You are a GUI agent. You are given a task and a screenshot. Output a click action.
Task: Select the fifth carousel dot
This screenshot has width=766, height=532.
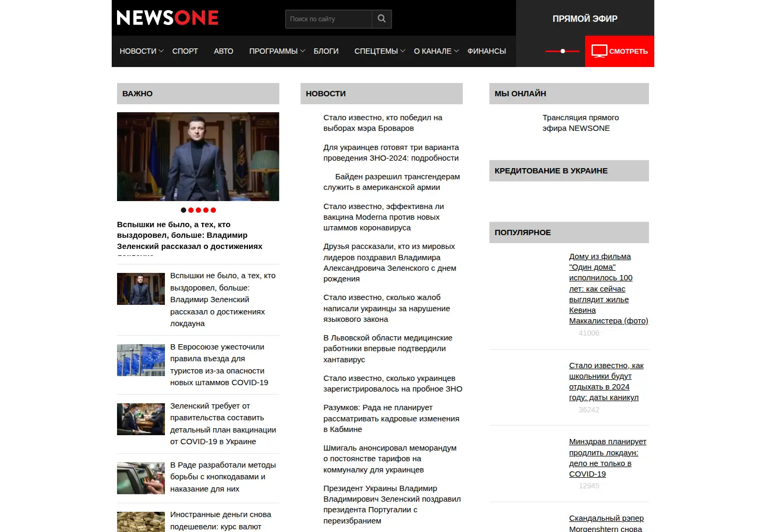[x=213, y=210]
